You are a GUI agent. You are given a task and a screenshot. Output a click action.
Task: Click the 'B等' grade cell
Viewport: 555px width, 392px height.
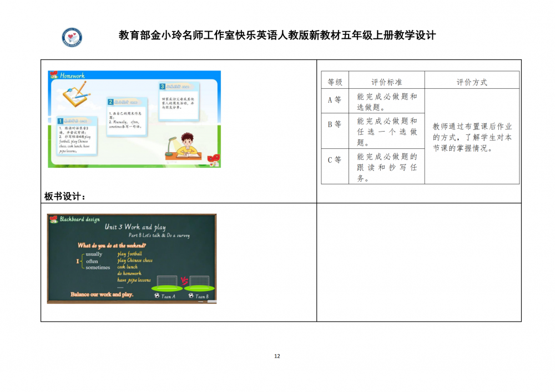pos(335,130)
